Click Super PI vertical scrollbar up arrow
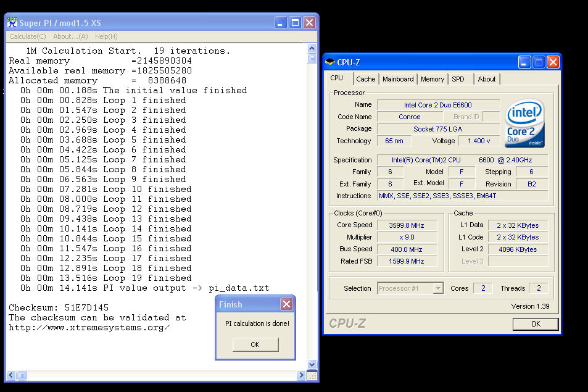Viewport: 588px width, 392px height. [x=312, y=48]
